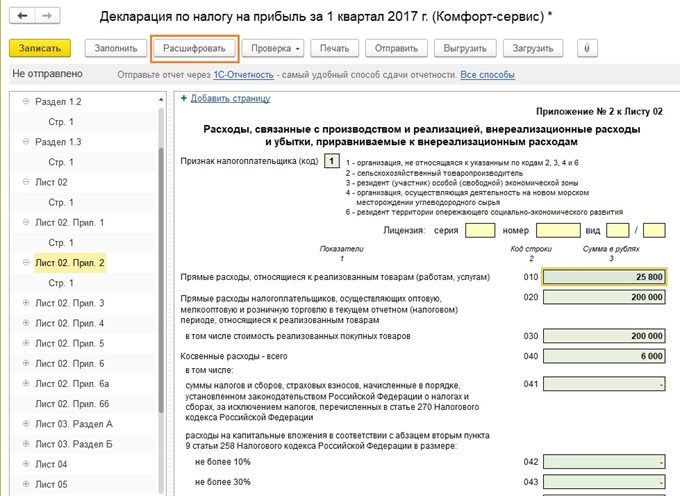Click the paperclip attachment icon

tap(587, 48)
